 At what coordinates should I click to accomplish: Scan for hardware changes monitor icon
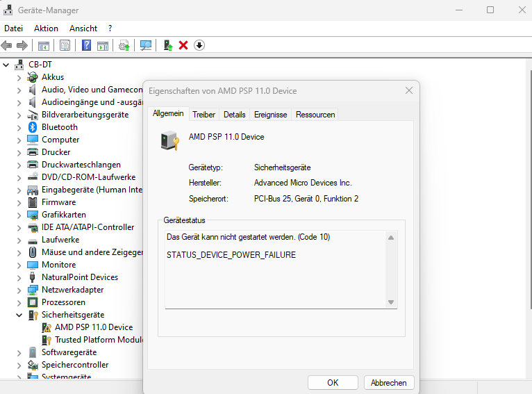[x=146, y=45]
